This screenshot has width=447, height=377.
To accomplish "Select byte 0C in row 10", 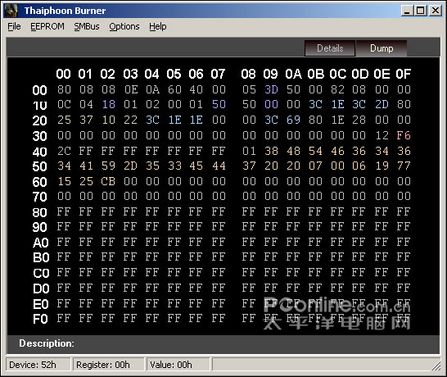I will pos(64,104).
